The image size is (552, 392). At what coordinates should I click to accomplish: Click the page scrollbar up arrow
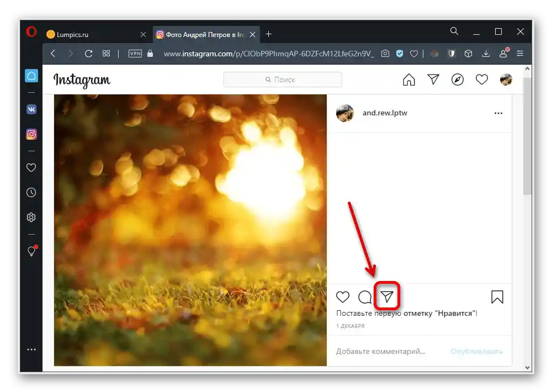click(527, 69)
